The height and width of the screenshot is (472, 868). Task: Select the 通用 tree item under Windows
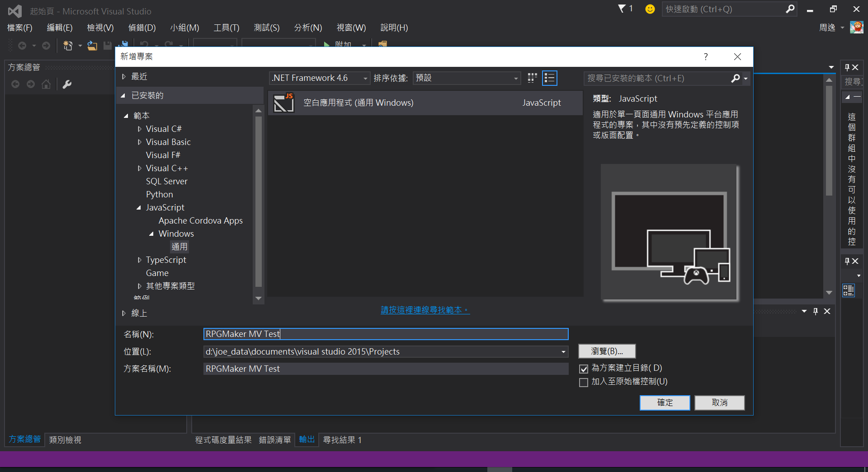coord(179,247)
